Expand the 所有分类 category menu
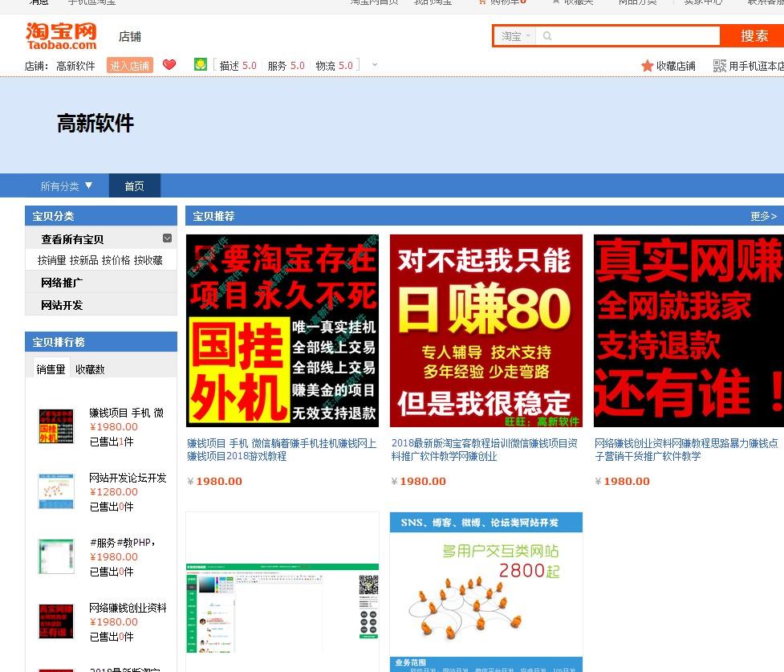The height and width of the screenshot is (672, 784). click(x=67, y=186)
